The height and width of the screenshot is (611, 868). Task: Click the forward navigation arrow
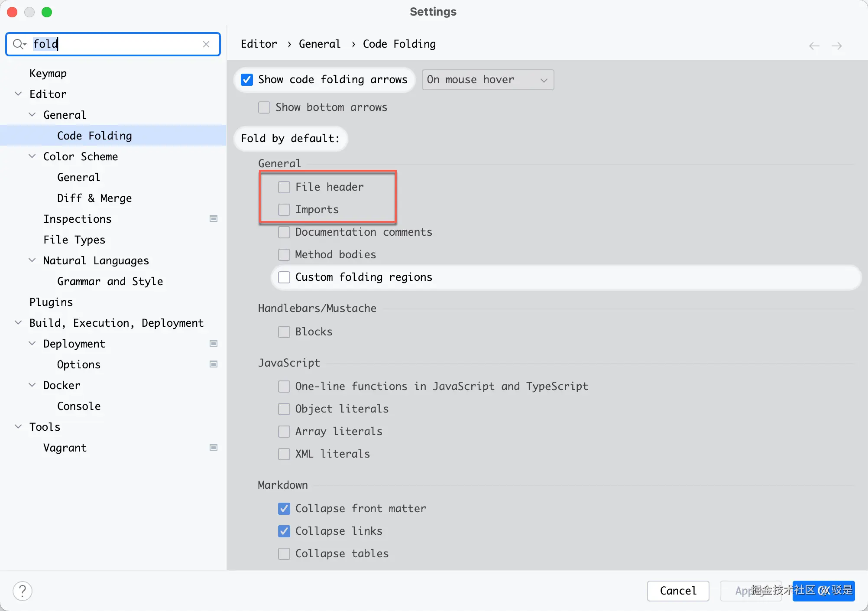[x=837, y=46]
